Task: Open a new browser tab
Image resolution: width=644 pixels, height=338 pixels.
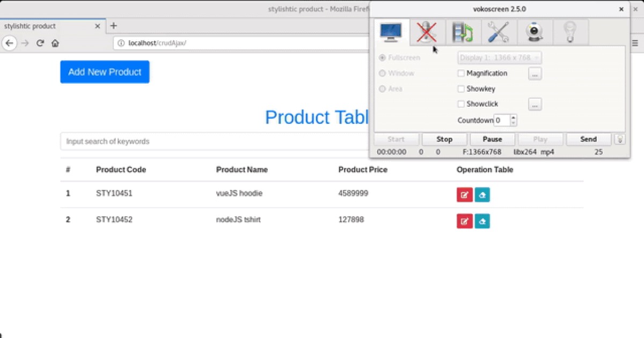Action: [x=113, y=26]
